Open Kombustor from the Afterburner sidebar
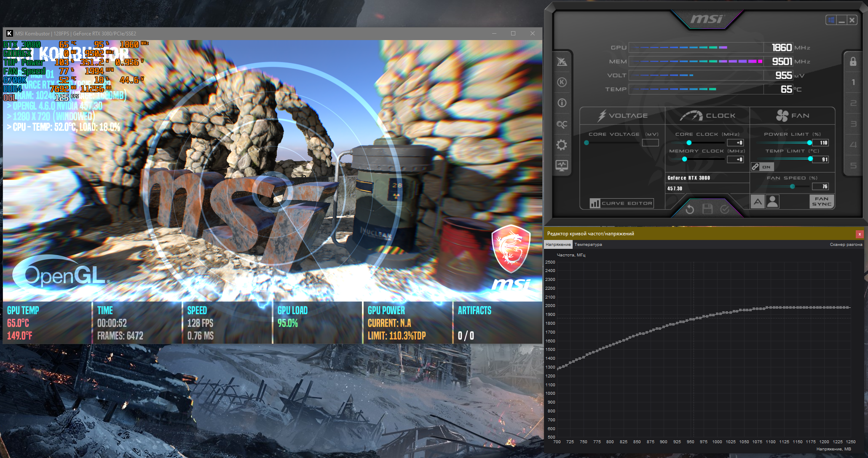868x458 pixels. [562, 82]
